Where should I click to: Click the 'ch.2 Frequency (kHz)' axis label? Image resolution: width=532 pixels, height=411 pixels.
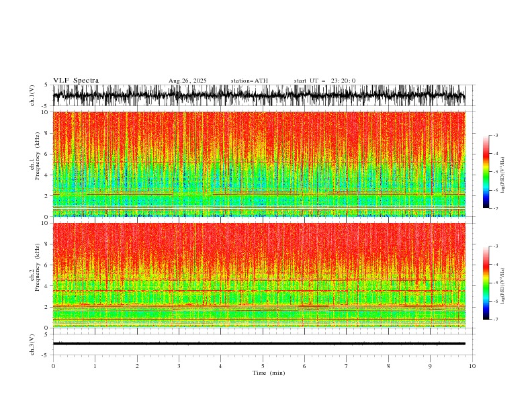pos(35,267)
